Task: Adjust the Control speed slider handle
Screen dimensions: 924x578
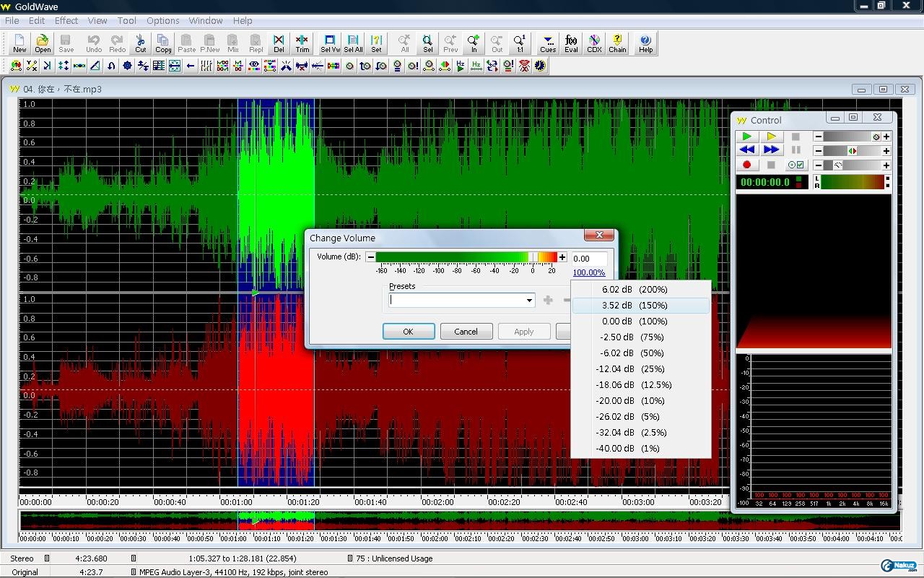Action: (838, 165)
